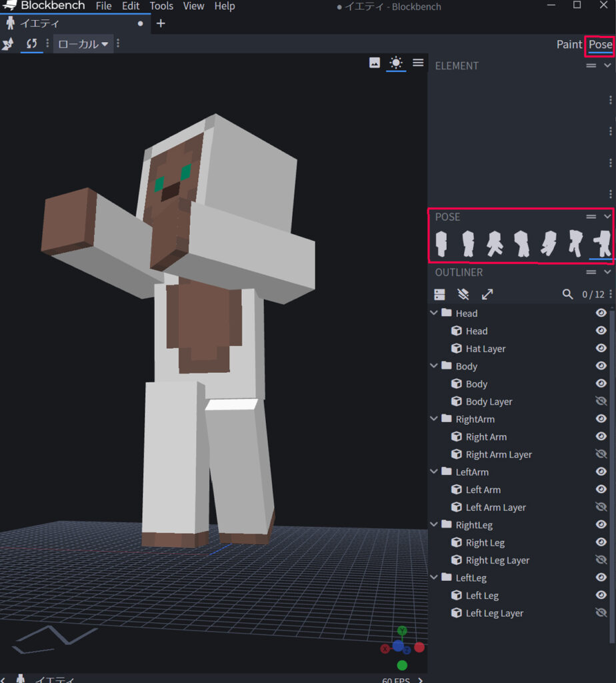Click the + button to open a new tab

click(160, 22)
